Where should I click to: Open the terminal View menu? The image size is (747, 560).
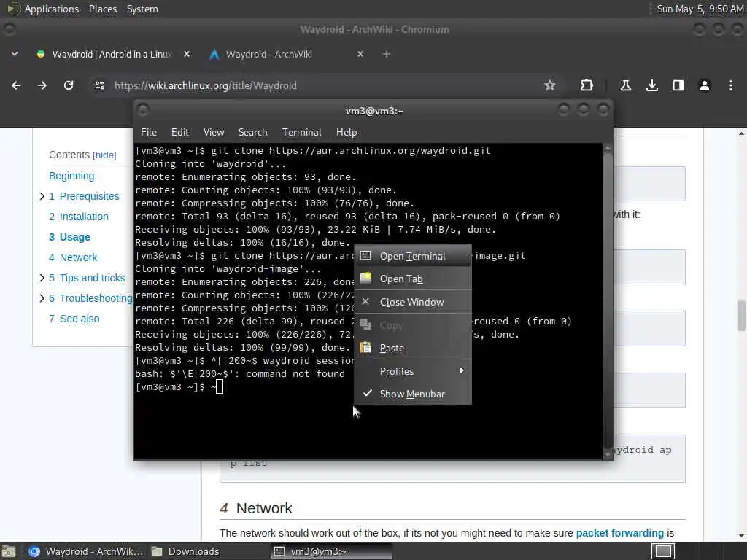[214, 133]
